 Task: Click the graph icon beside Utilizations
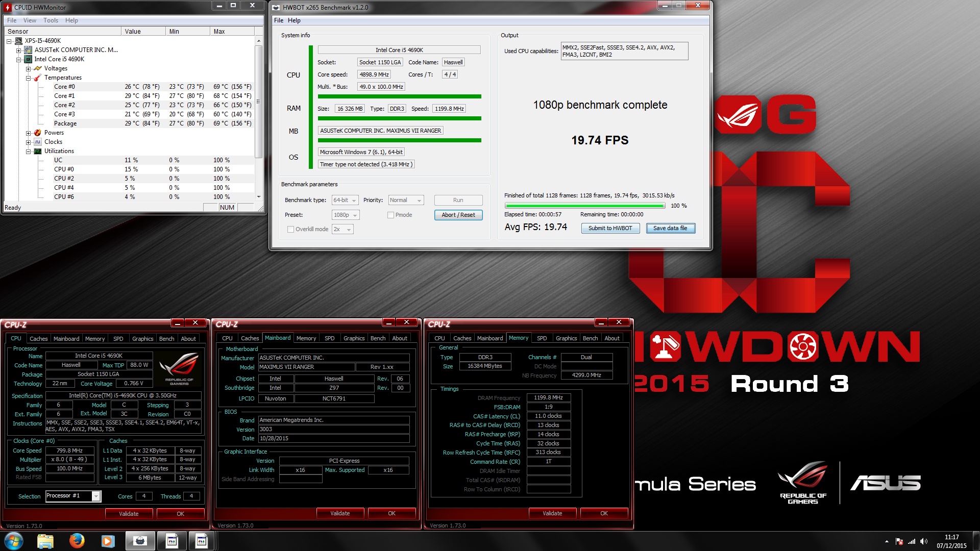pos(38,151)
